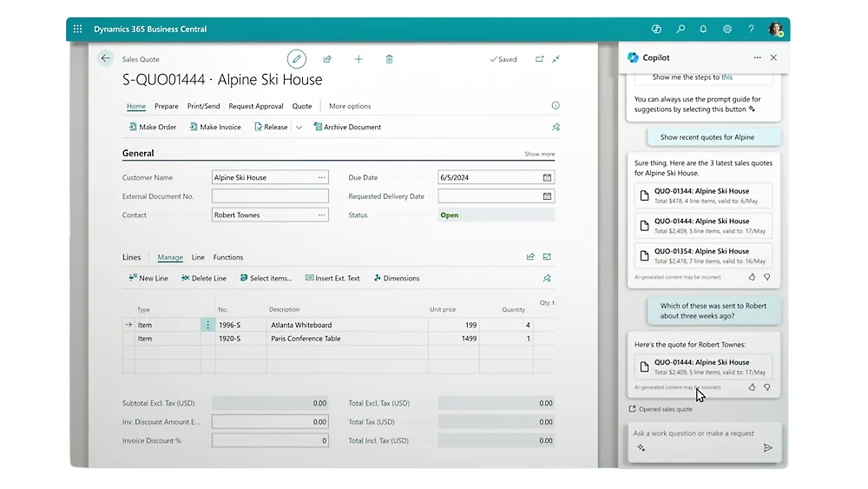This screenshot has width=868, height=489.
Task: Open QUO-01344 quote card in Copilot
Action: [x=703, y=195]
